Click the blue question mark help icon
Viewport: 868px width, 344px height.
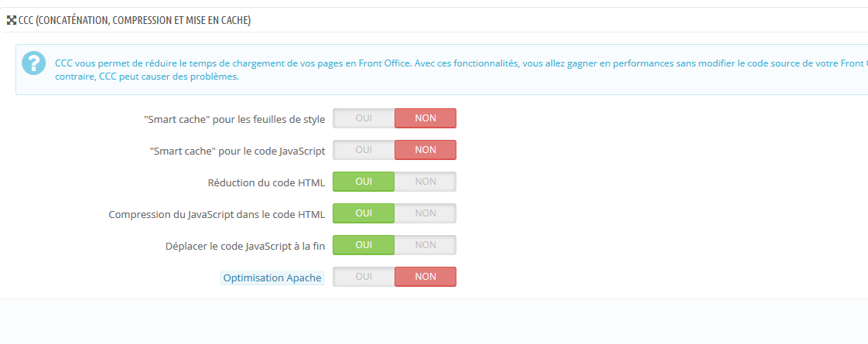[34, 63]
